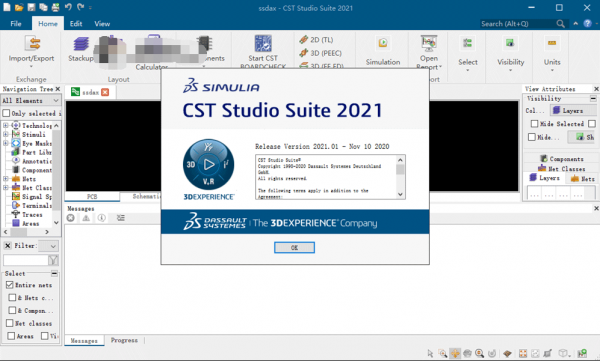The image size is (600, 361).
Task: Click the filter funnel icon
Action: click(x=53, y=260)
